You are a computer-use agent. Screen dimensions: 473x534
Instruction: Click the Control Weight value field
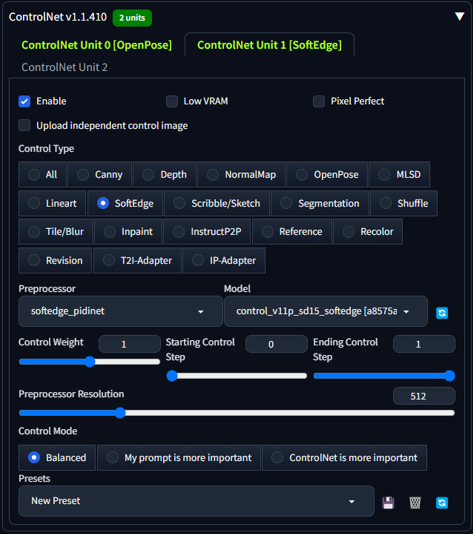(129, 344)
